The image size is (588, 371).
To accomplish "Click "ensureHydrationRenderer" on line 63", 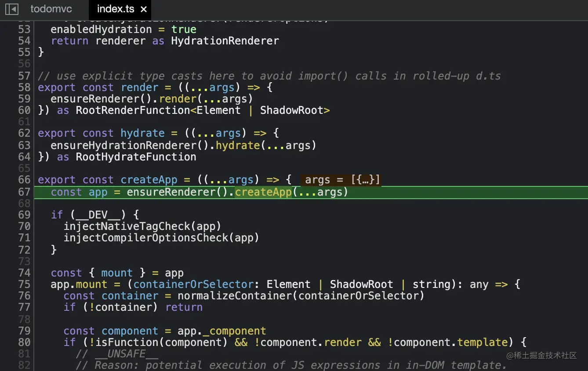I will pyautogui.click(x=123, y=145).
